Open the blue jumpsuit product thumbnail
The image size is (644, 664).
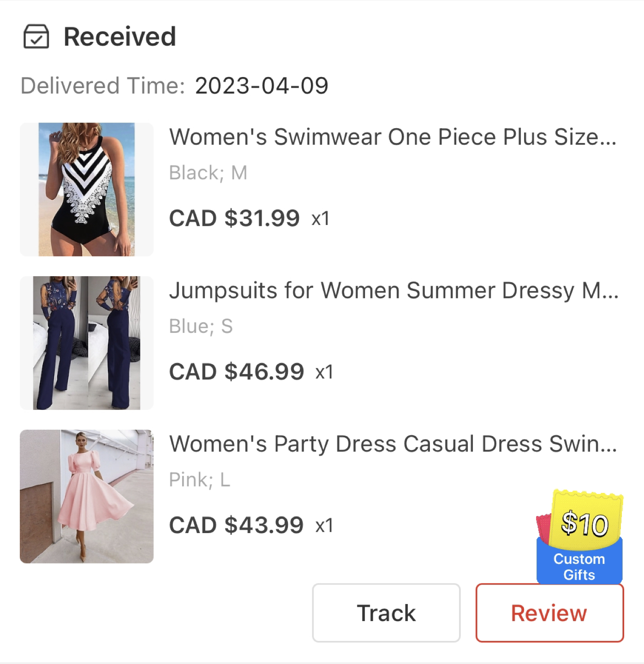coord(87,343)
